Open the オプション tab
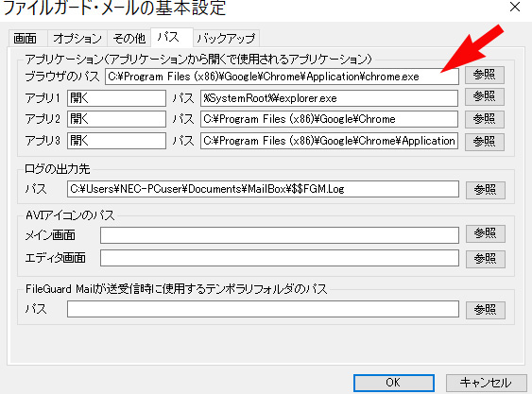 point(77,38)
